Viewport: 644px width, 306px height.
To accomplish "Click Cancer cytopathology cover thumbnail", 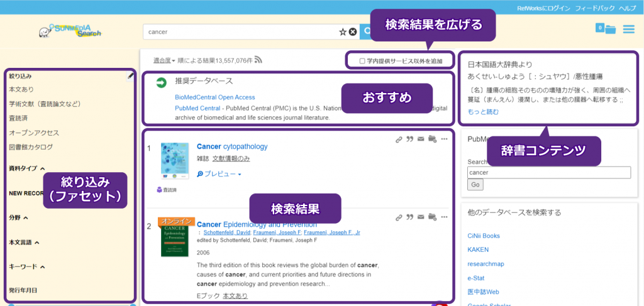I will click(175, 161).
